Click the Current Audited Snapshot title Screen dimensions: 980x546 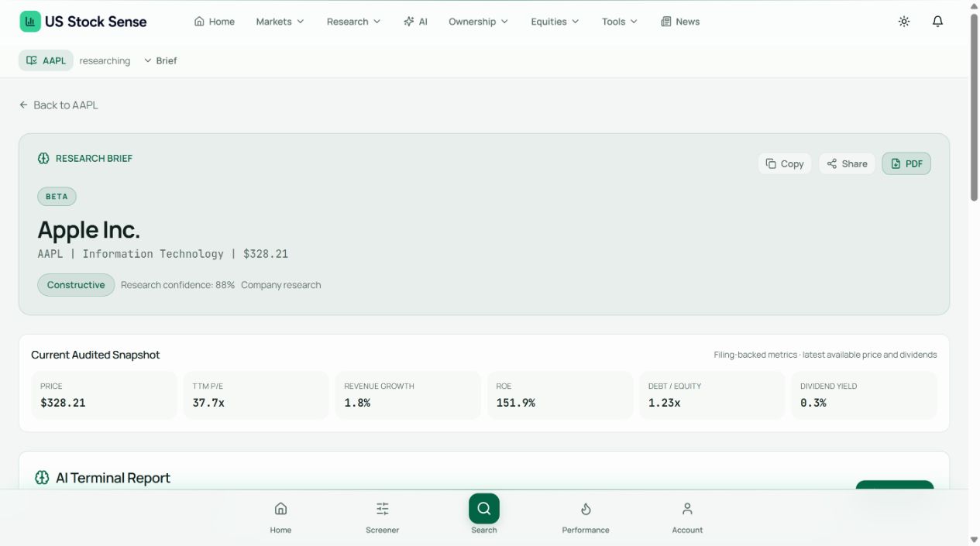[95, 355]
